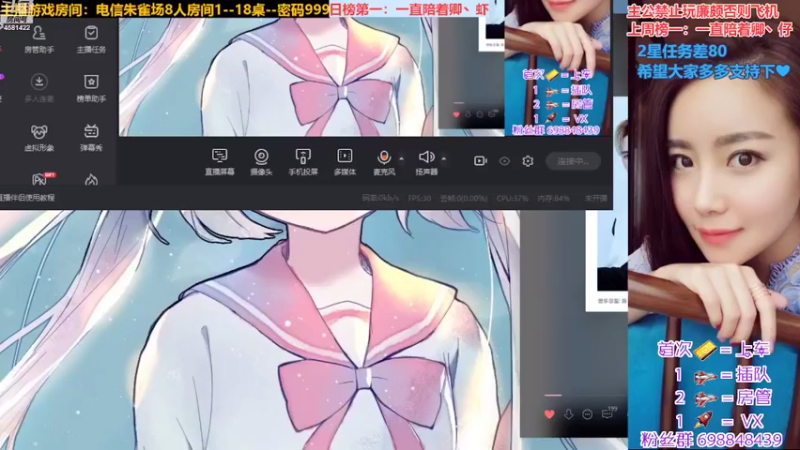This screenshot has width=800, height=450.
Task: Click the 主公禁止玩廉颇否则飞机 red banner text
Action: click(x=703, y=11)
